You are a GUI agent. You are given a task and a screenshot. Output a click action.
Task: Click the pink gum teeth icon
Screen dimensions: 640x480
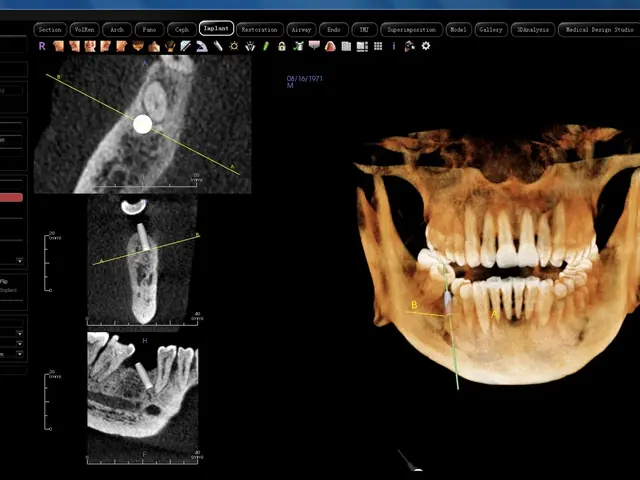314,45
